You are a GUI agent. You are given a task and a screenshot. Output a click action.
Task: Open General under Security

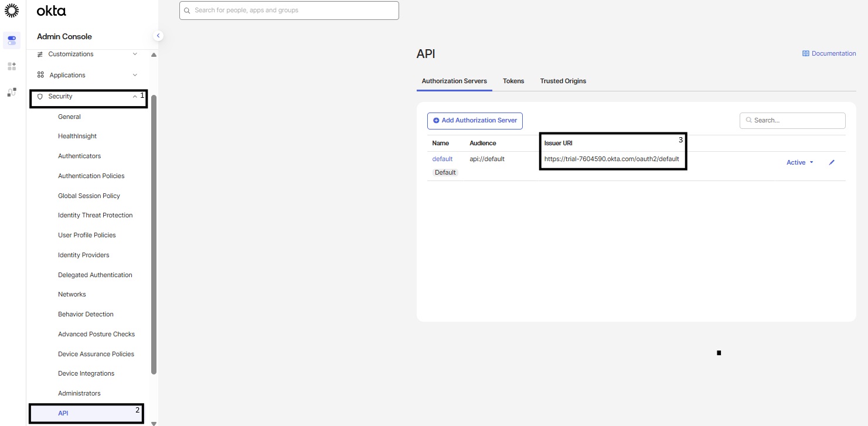69,117
